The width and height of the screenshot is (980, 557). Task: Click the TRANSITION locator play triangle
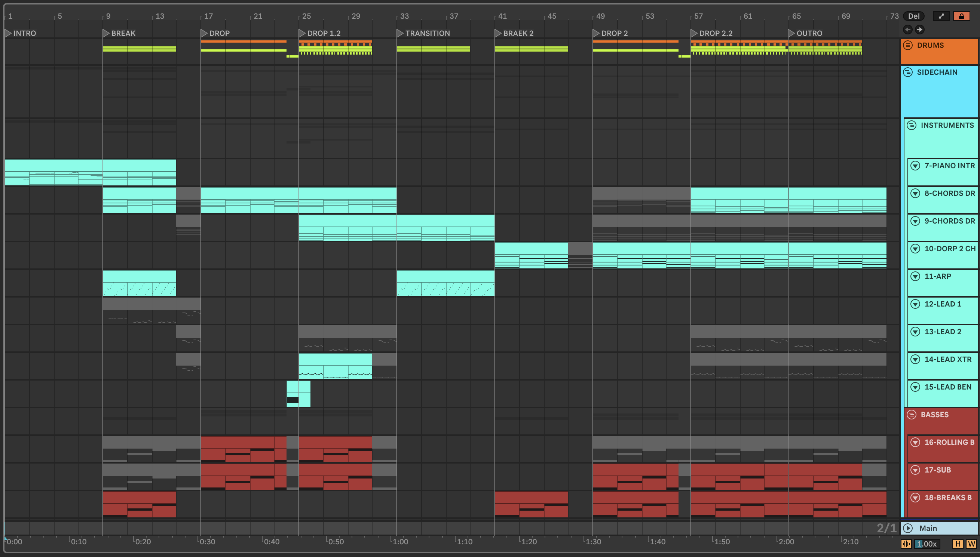tap(400, 33)
